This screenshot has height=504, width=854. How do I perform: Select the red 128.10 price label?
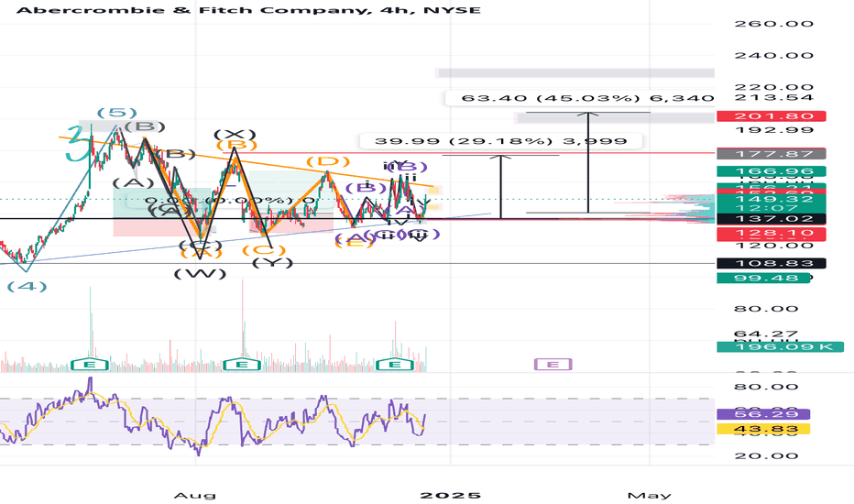tap(772, 233)
